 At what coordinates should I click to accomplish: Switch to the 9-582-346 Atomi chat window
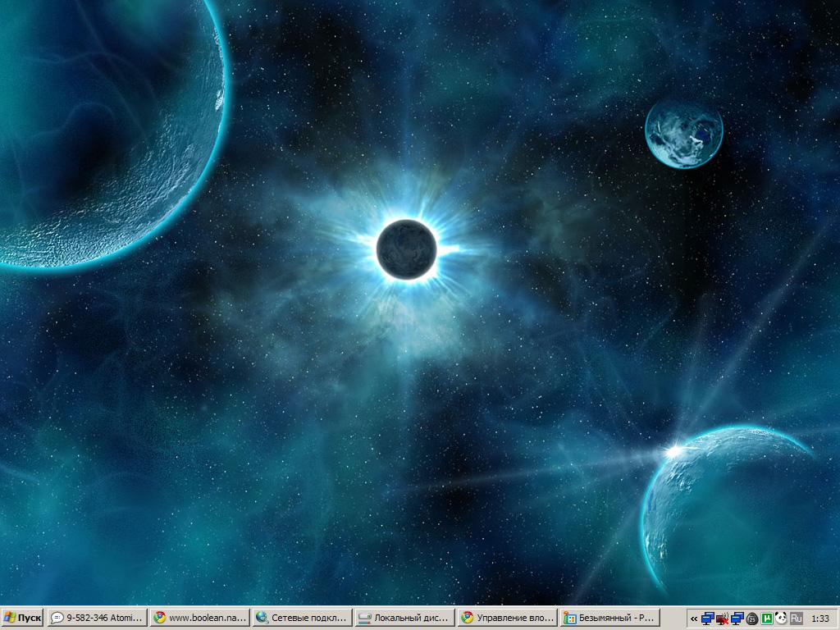click(x=97, y=618)
